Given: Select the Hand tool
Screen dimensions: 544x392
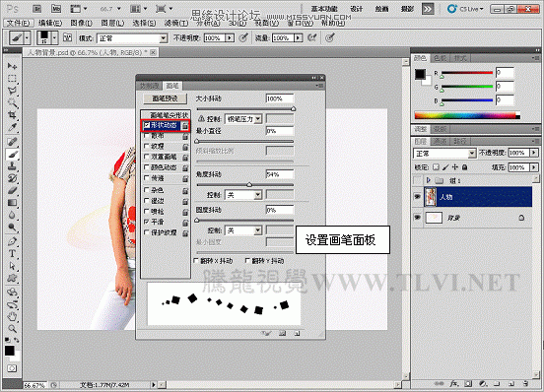Looking at the screenshot, I should coord(12,316).
